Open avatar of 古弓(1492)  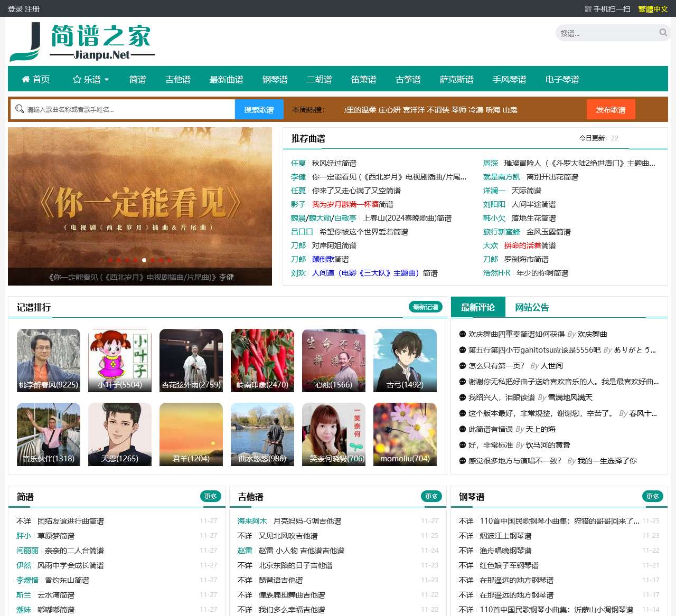pyautogui.click(x=405, y=361)
